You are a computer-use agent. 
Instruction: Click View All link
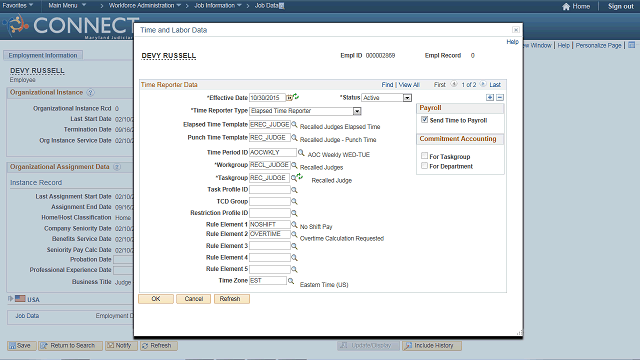(x=409, y=84)
